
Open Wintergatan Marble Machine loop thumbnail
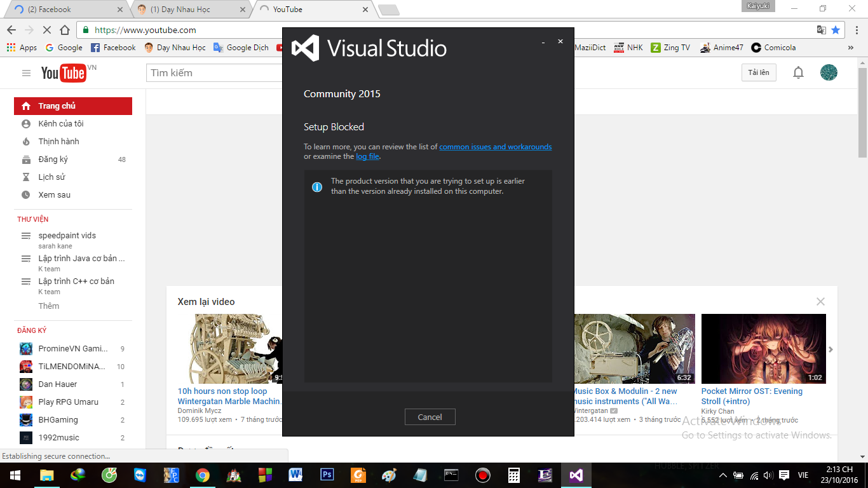coord(230,349)
